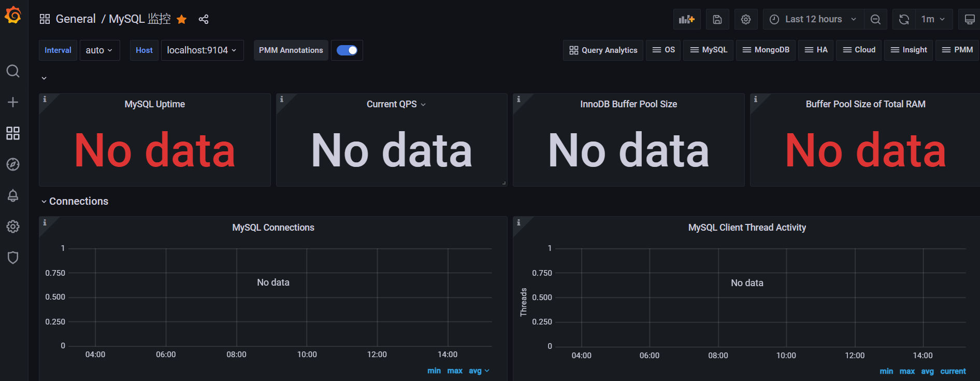The image size is (980, 381).
Task: Cycle the view mode monitor icon
Action: point(969,19)
